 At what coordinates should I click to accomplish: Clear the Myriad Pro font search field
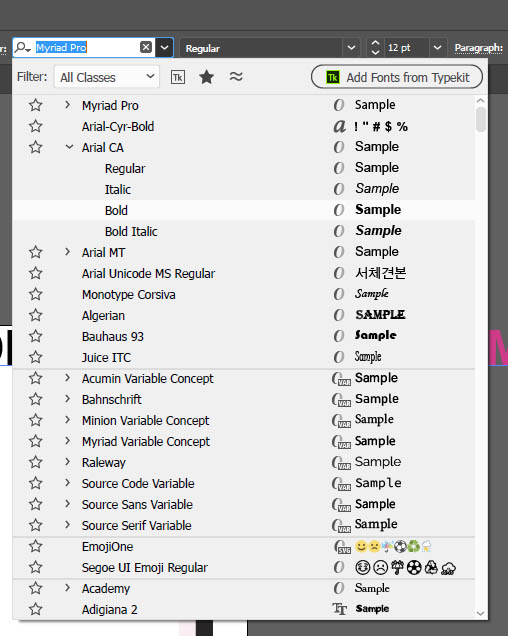[146, 47]
